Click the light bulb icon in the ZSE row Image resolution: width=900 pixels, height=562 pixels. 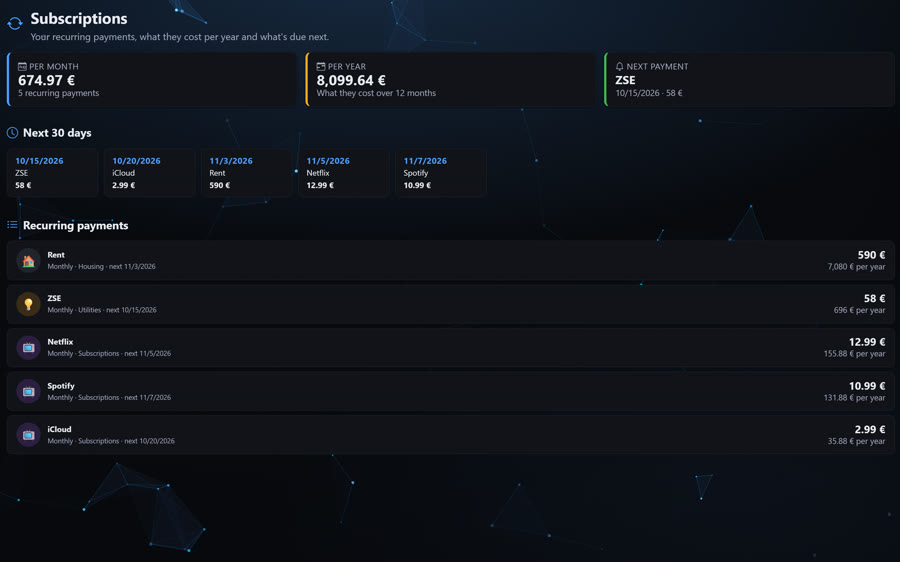pos(28,304)
